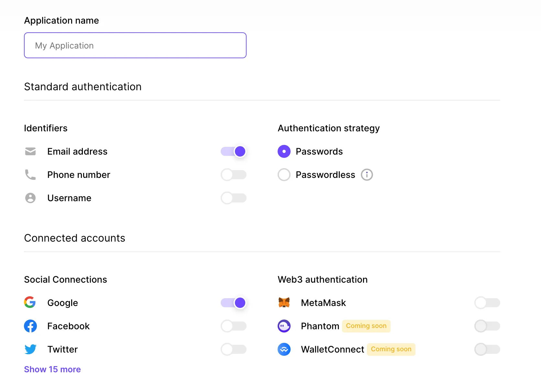Disable the Email address identifier toggle
The width and height of the screenshot is (541, 392).
click(233, 151)
